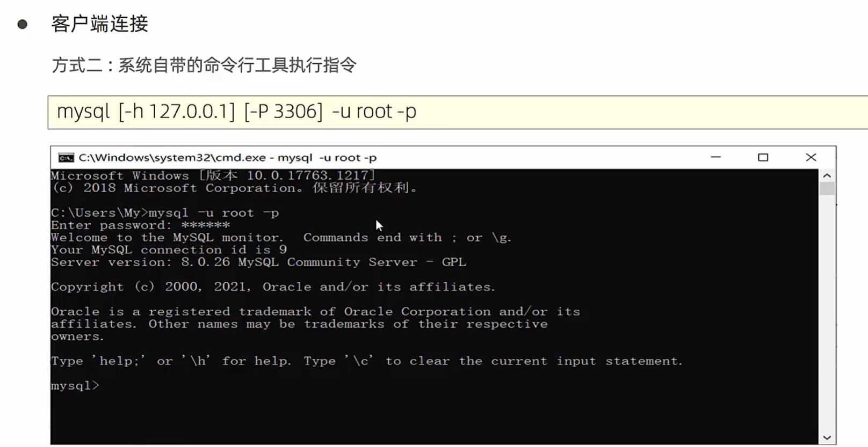Maximize the cmd.exe window

pos(763,157)
